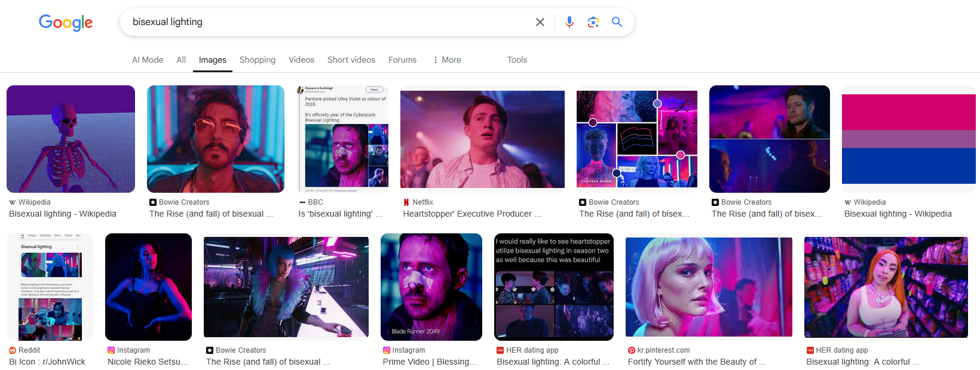Viewport: 980px width, 370px height.
Task: Click the bisexual pride flag image
Action: tap(908, 138)
